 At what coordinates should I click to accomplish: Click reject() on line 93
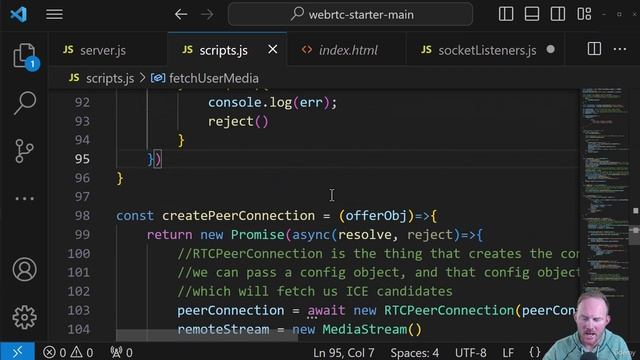pos(238,122)
